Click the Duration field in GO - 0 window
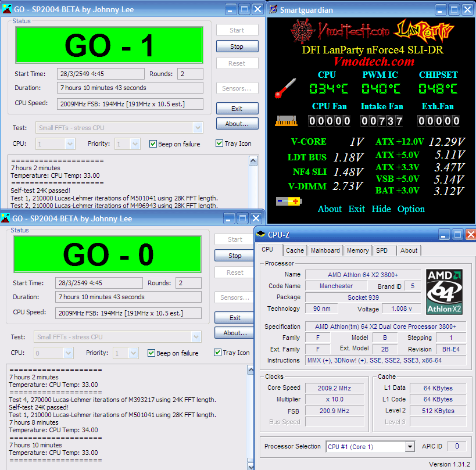 [x=128, y=297]
